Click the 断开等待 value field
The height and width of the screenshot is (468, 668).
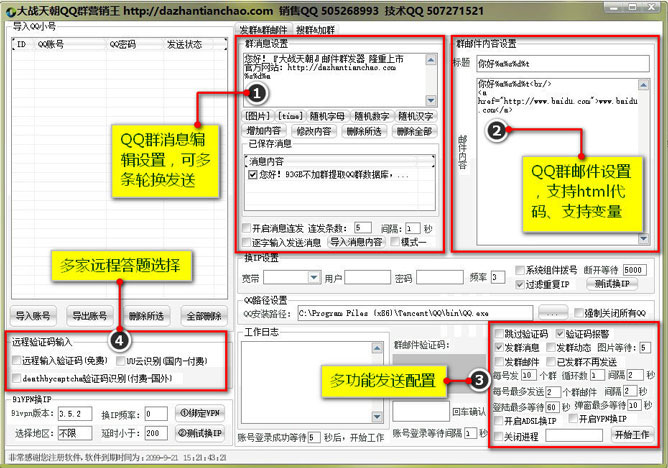(x=634, y=270)
